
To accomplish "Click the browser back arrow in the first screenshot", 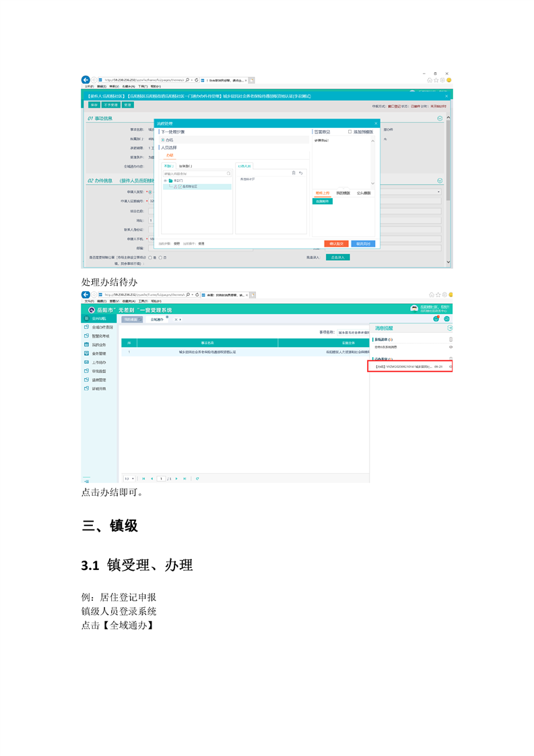I will [x=86, y=80].
